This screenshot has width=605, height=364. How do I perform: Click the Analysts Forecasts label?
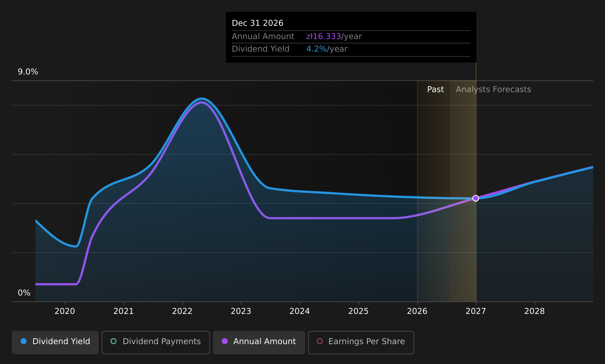pyautogui.click(x=493, y=90)
